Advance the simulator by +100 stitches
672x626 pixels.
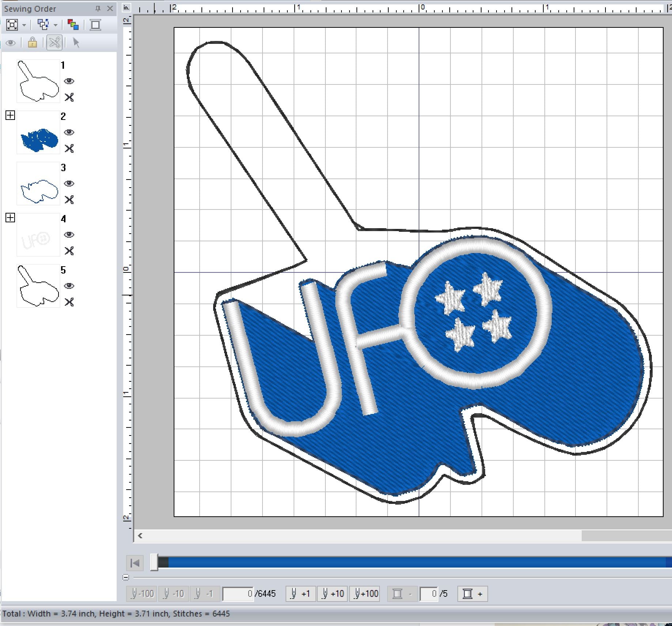click(x=365, y=593)
